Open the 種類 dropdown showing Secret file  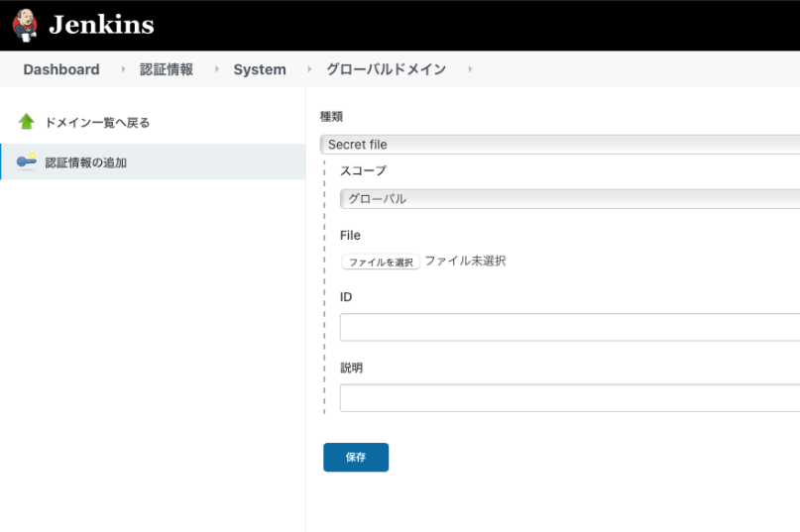(x=560, y=145)
